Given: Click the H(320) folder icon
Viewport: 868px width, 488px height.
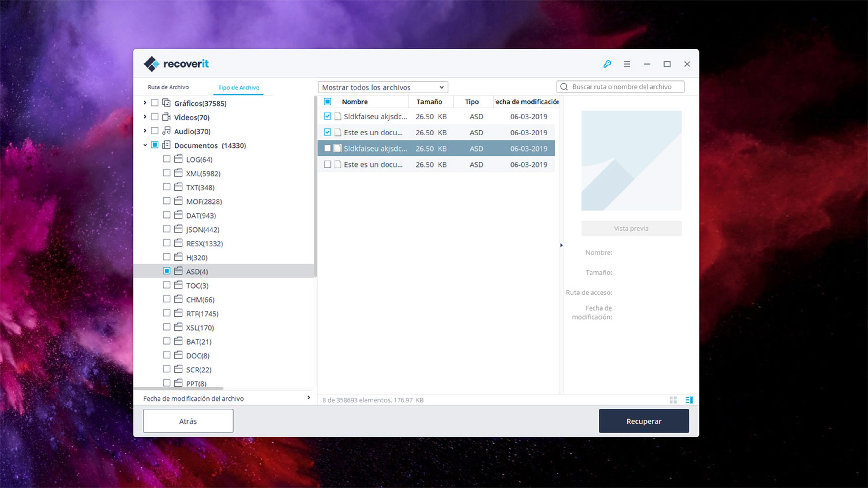Looking at the screenshot, I should tap(178, 257).
